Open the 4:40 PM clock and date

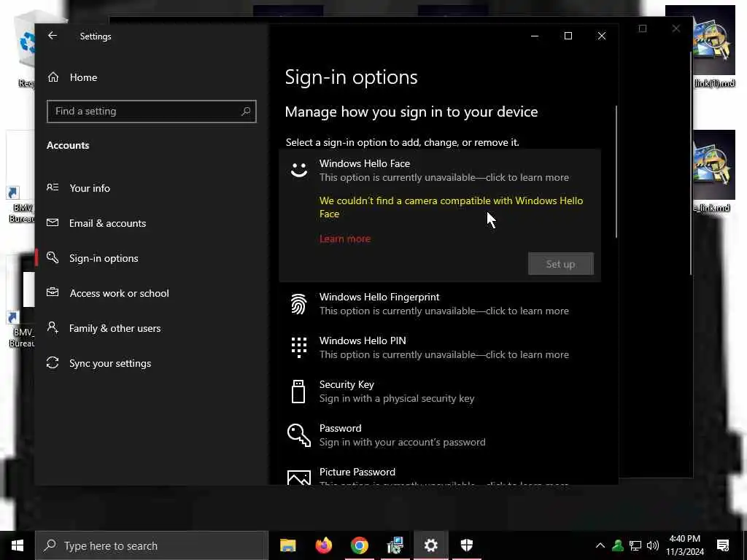pyautogui.click(x=684, y=545)
